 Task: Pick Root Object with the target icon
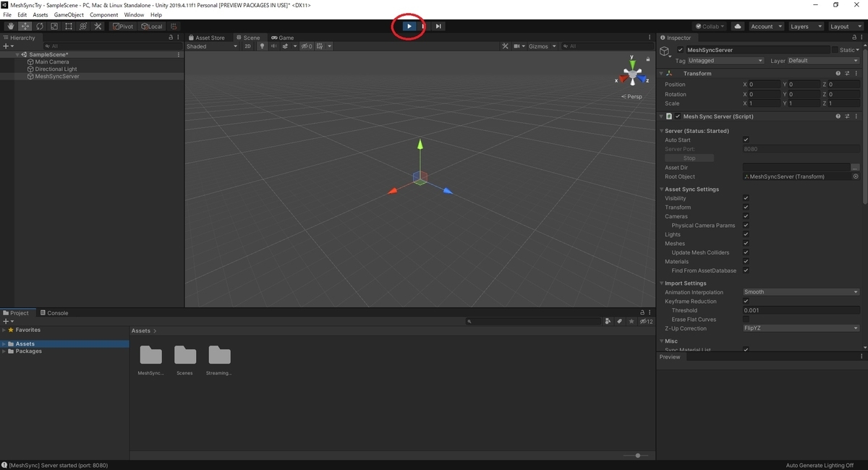(856, 176)
